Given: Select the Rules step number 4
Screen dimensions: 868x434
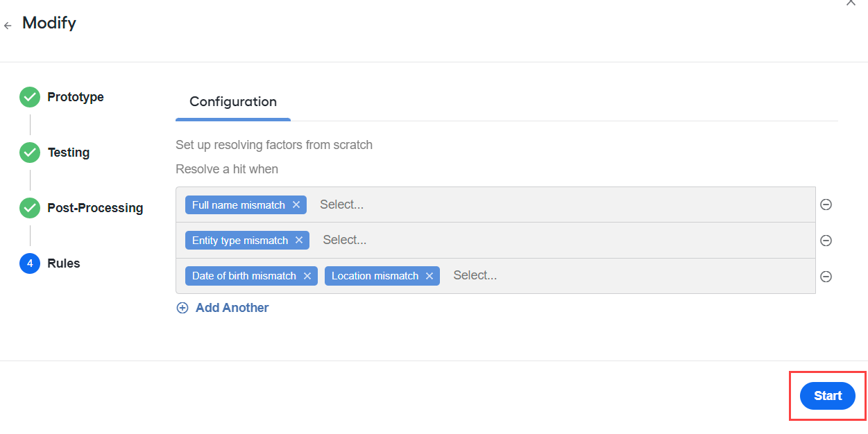Looking at the screenshot, I should 30,263.
